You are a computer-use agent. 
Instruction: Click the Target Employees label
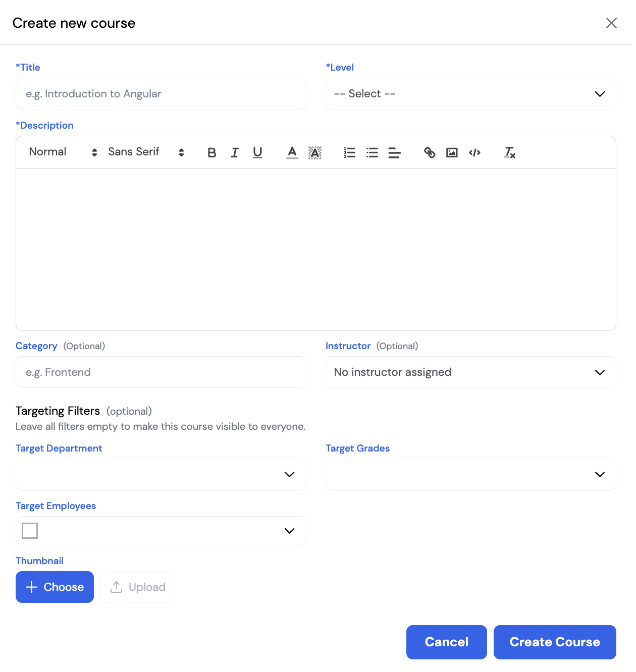(56, 506)
